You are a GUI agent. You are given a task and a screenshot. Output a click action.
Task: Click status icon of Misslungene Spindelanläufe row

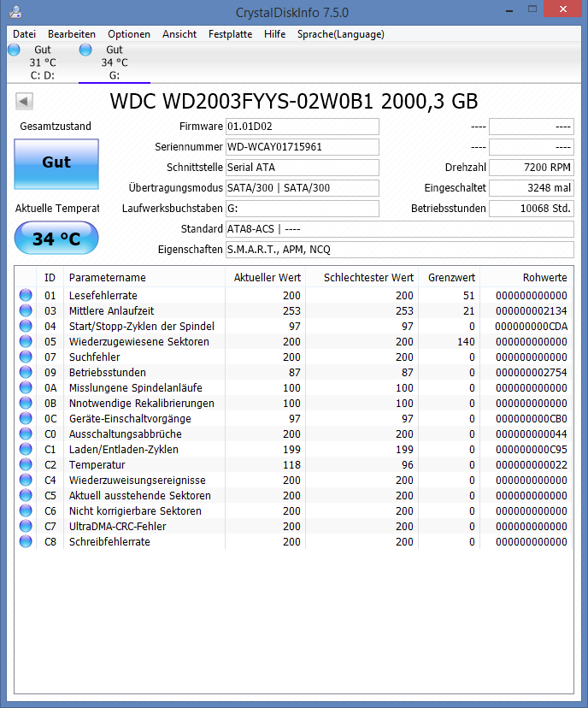tap(26, 387)
